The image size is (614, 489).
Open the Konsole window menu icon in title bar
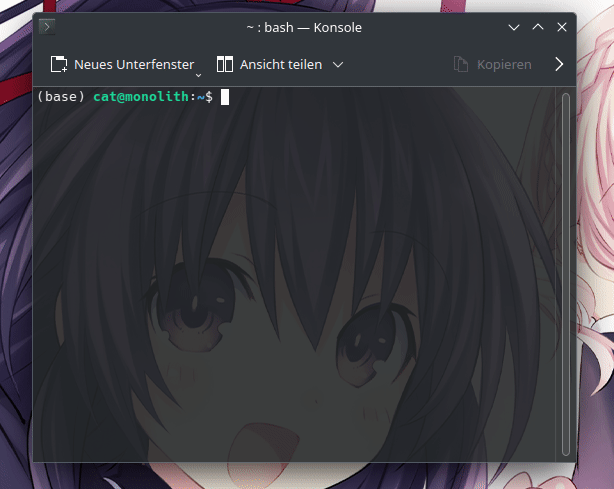pos(48,27)
